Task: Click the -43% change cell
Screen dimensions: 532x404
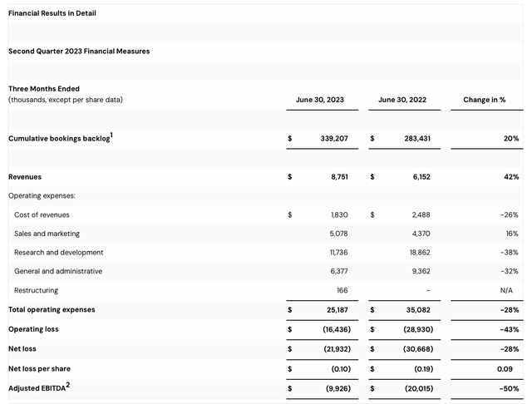Action: [510, 329]
